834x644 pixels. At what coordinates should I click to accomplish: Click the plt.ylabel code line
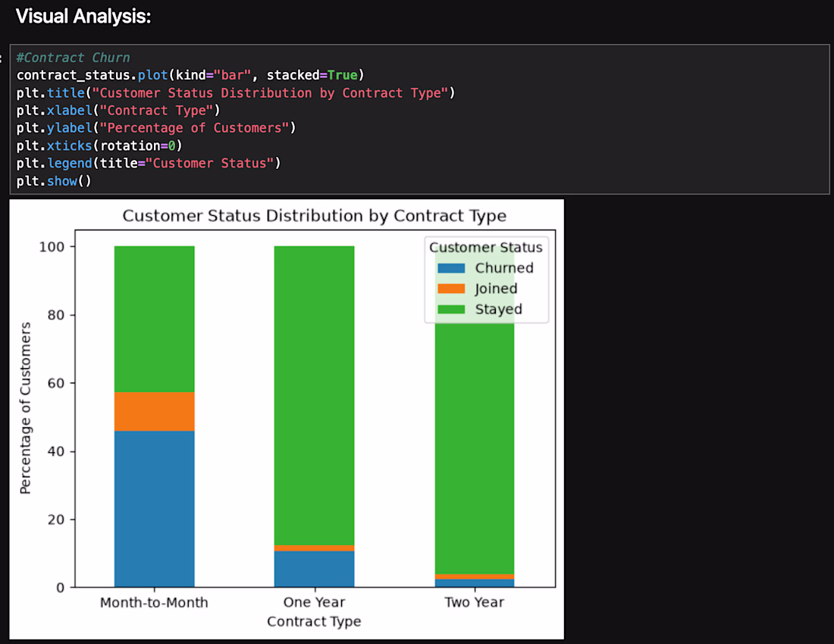coord(156,128)
